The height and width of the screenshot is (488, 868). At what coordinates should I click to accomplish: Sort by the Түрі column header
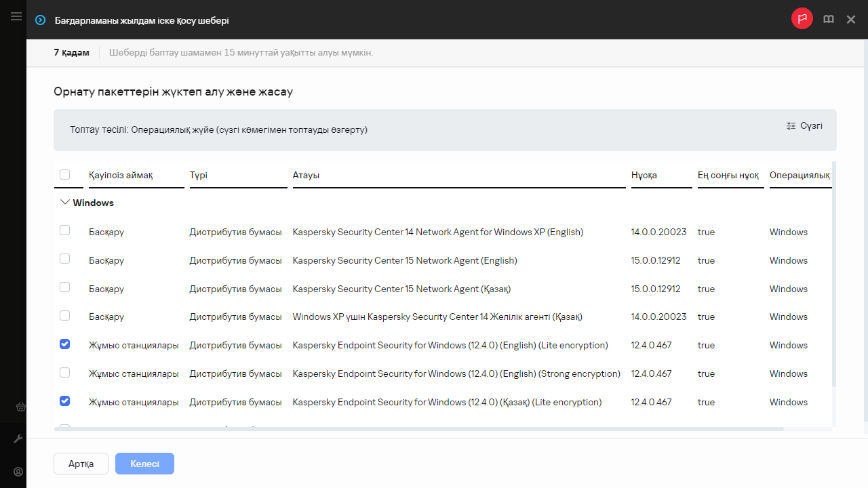[x=199, y=176]
